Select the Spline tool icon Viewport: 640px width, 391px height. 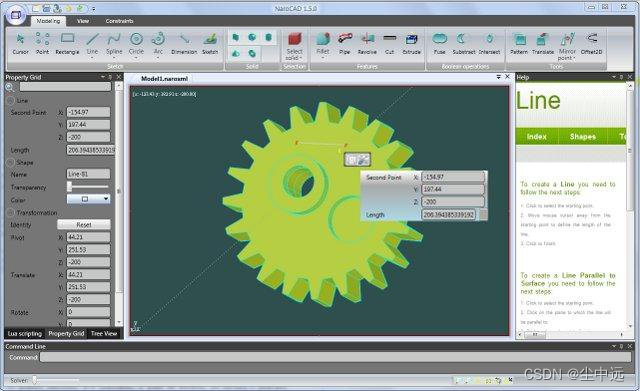pos(114,40)
